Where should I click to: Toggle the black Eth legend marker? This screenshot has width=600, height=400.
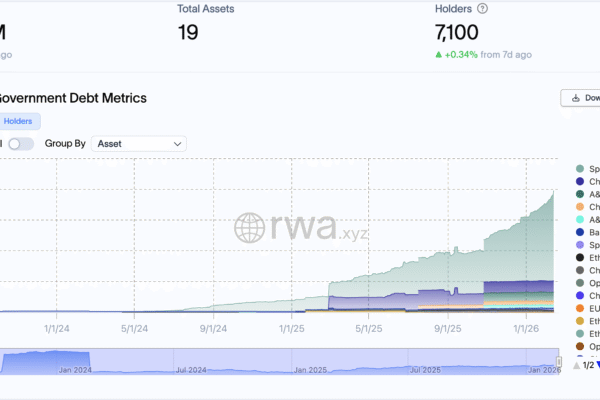click(x=580, y=257)
